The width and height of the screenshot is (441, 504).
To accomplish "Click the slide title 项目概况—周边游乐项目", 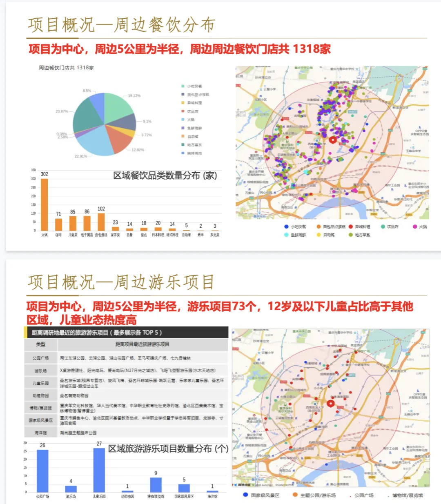I will pyautogui.click(x=121, y=282).
